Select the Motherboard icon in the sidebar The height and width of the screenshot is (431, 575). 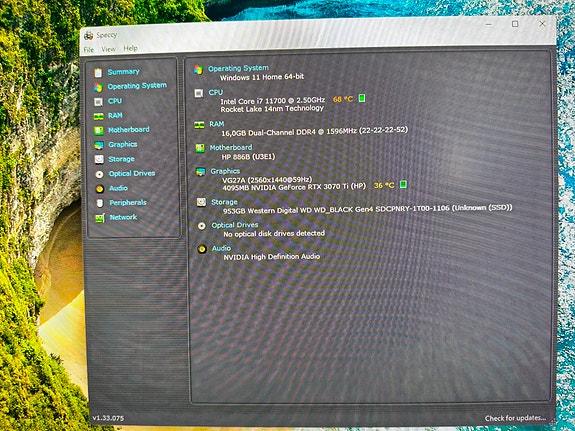(99, 131)
